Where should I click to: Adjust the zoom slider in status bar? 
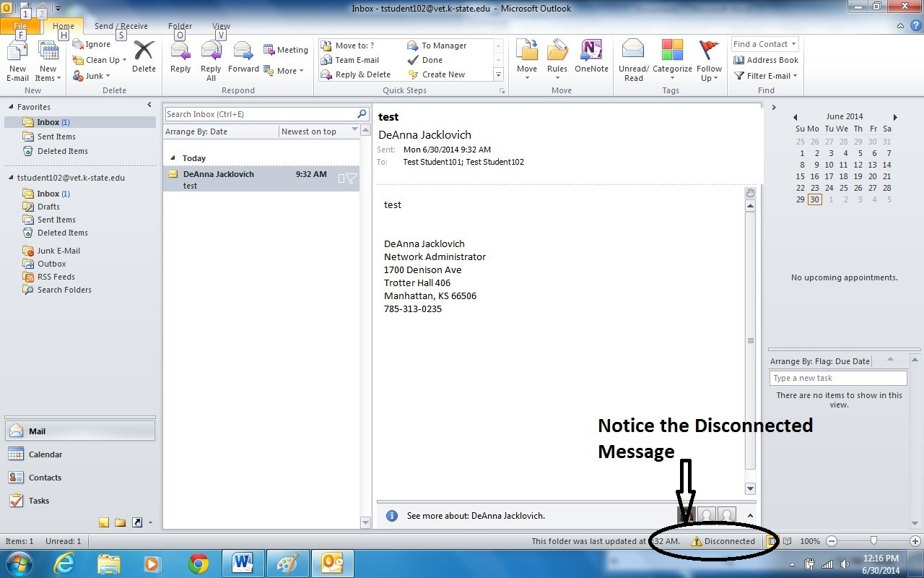pos(873,541)
